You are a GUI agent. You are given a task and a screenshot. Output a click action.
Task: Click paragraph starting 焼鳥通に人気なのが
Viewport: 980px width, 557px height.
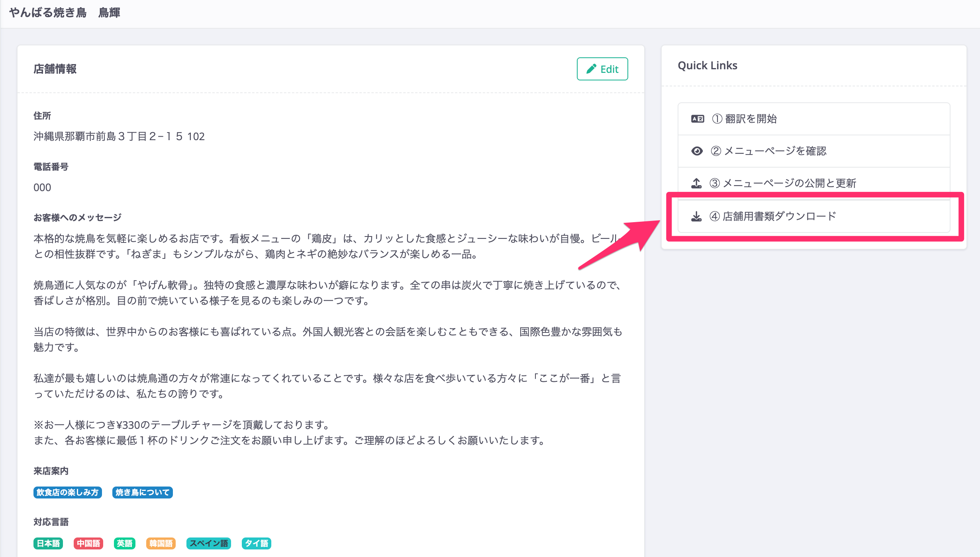point(327,293)
